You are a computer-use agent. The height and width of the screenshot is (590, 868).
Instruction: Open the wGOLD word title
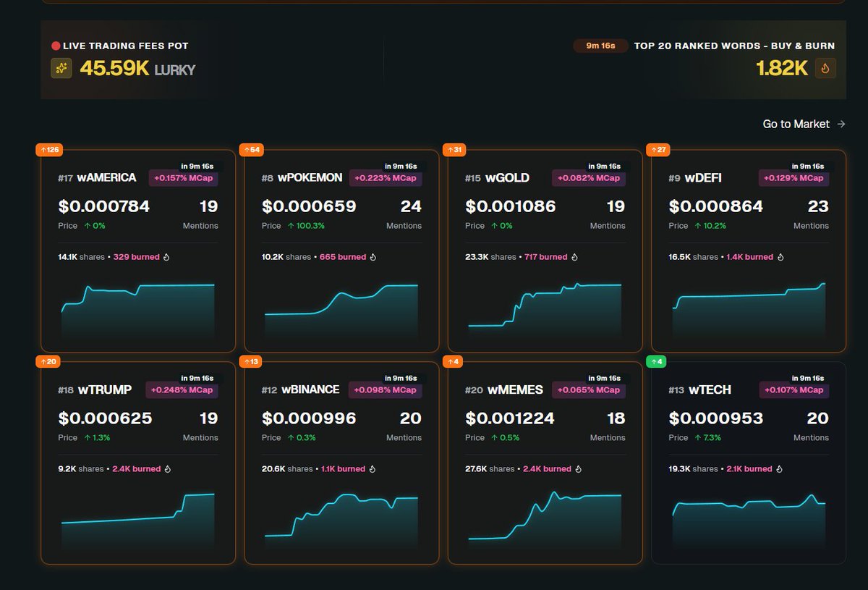point(507,177)
